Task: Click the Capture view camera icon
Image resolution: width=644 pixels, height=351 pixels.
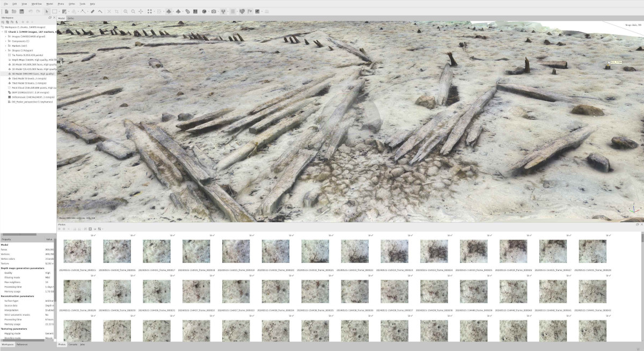Action: (214, 11)
